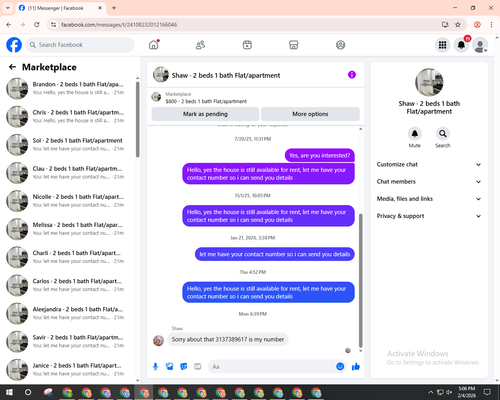Open a new browser tab
The width and height of the screenshot is (500, 400).
[x=114, y=8]
